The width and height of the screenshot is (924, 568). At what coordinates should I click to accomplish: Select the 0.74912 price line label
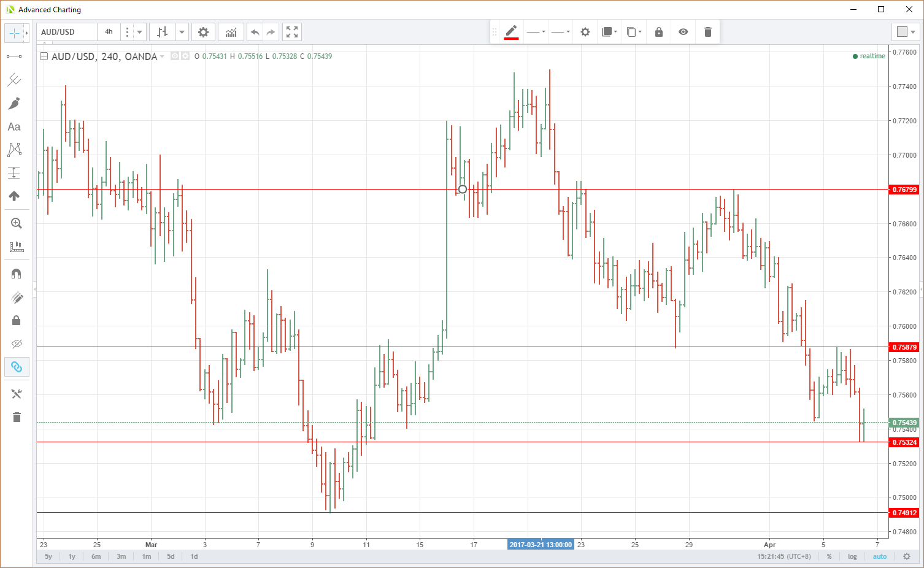[904, 513]
